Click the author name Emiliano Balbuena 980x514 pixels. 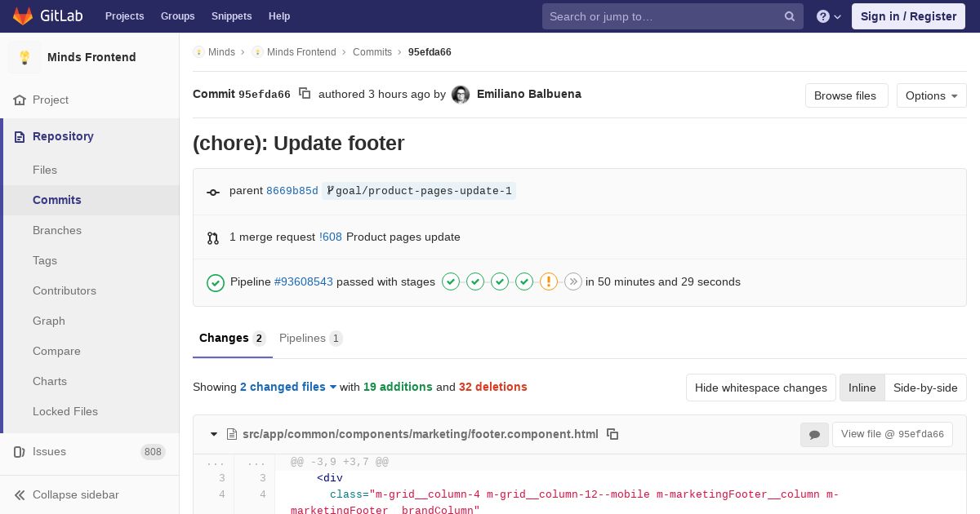tap(529, 94)
